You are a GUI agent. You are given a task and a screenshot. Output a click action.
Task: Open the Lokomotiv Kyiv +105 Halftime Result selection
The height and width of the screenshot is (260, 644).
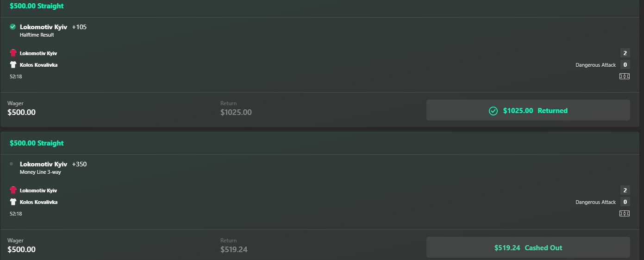(53, 30)
